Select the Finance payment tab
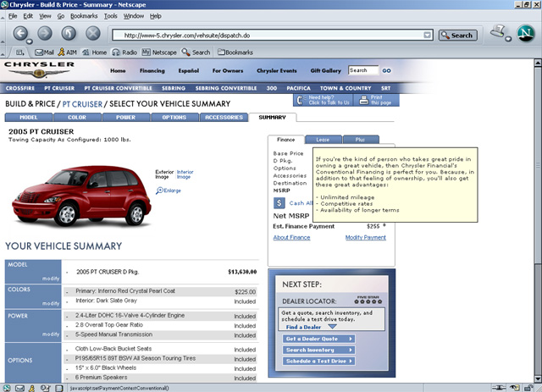Screen dimensions: 542x392 pyautogui.click(x=286, y=140)
